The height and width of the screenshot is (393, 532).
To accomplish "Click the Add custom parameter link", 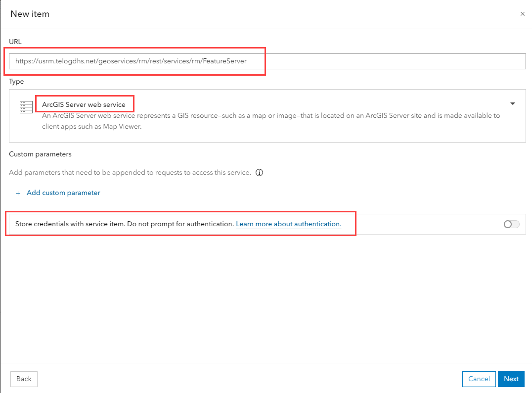I will pyautogui.click(x=63, y=193).
